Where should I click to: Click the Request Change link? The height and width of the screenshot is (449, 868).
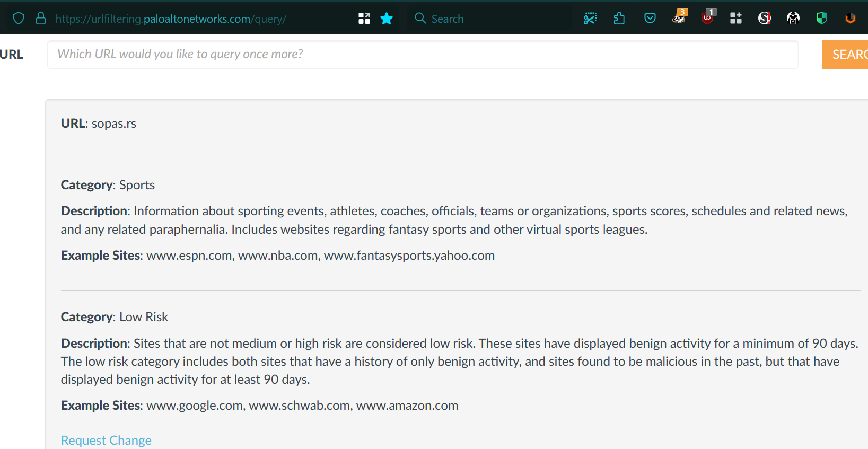(106, 441)
